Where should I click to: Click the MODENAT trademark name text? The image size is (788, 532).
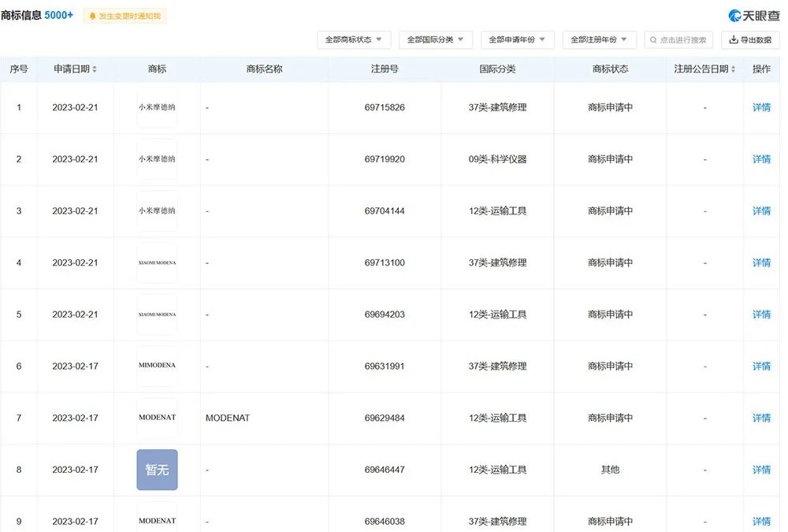[228, 418]
